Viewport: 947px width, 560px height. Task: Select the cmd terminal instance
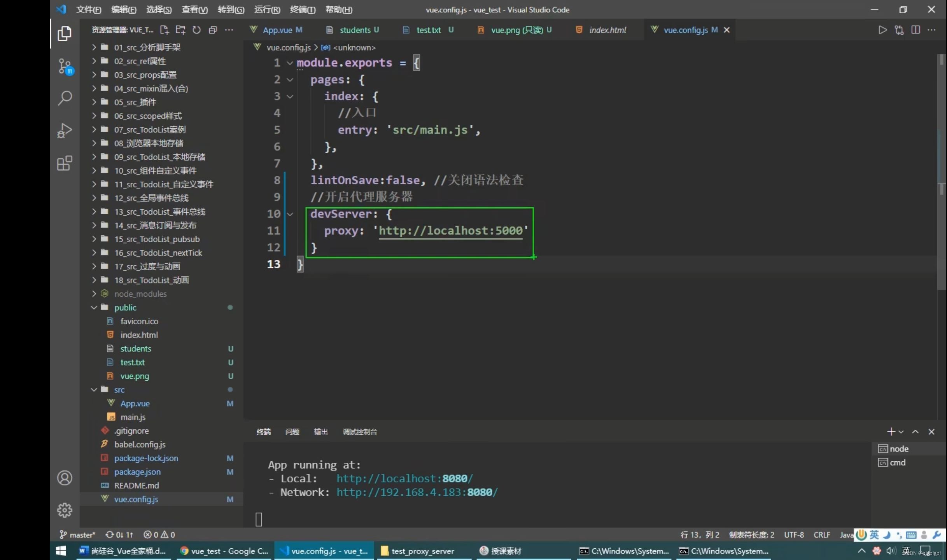(908, 462)
